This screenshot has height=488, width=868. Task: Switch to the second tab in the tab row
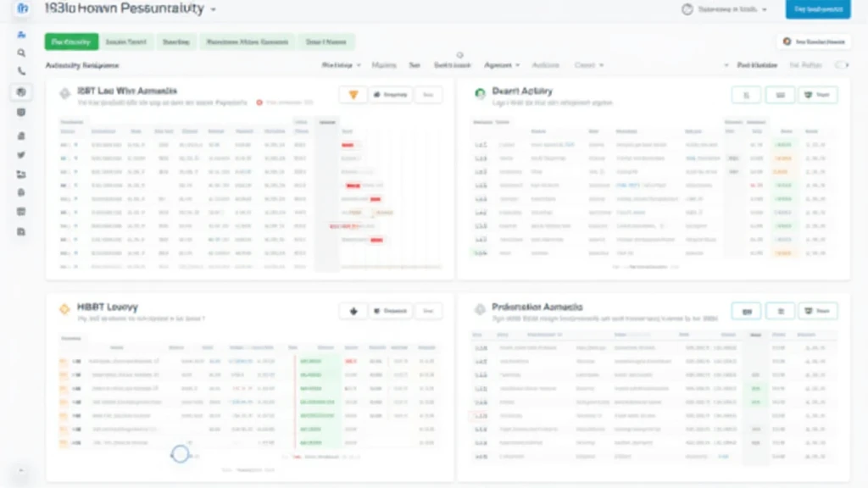click(x=125, y=42)
